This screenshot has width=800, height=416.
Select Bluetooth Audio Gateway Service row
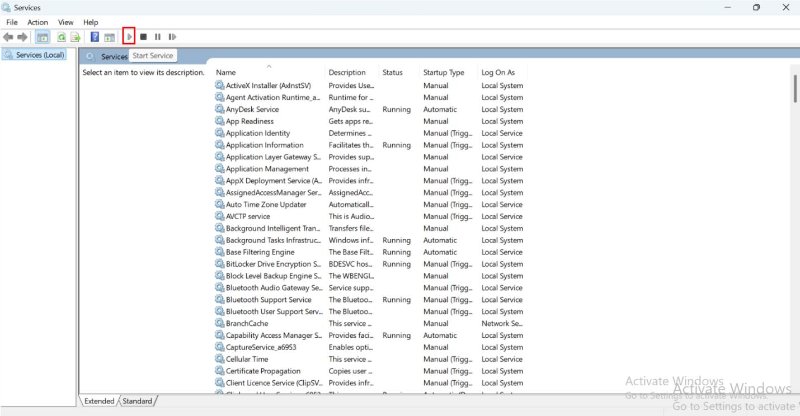(371, 287)
